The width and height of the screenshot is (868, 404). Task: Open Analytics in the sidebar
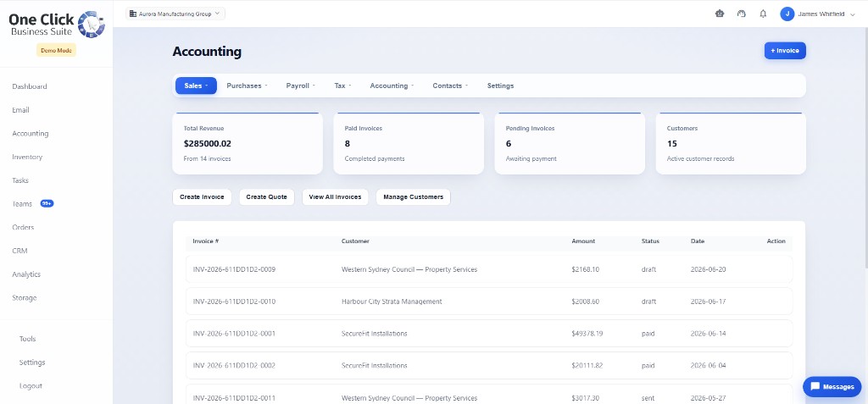click(x=26, y=274)
